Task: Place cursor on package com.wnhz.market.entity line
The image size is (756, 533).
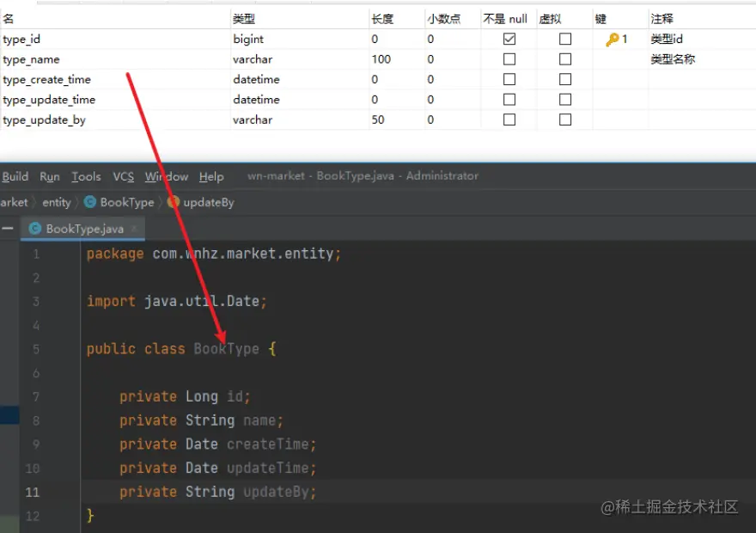Action: pos(214,254)
